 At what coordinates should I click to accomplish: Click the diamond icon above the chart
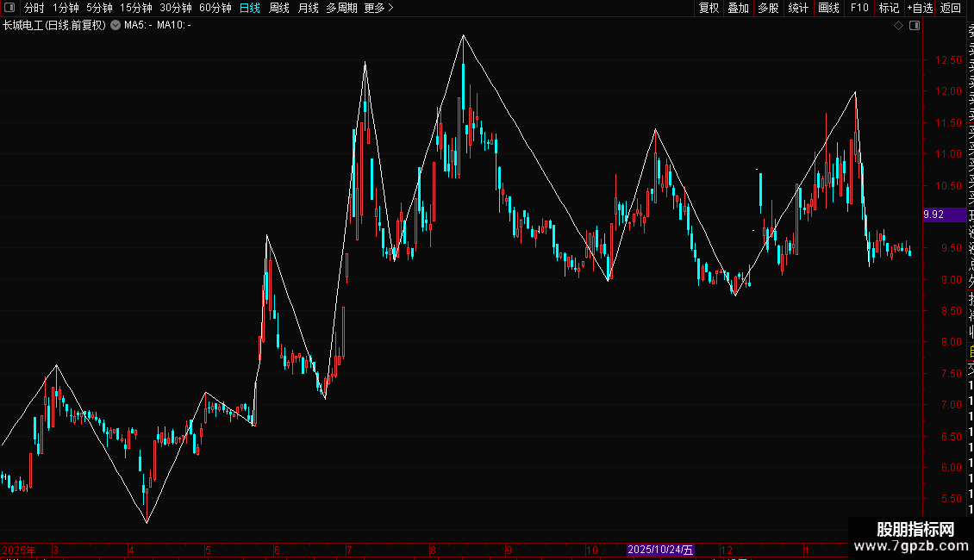pyautogui.click(x=898, y=26)
